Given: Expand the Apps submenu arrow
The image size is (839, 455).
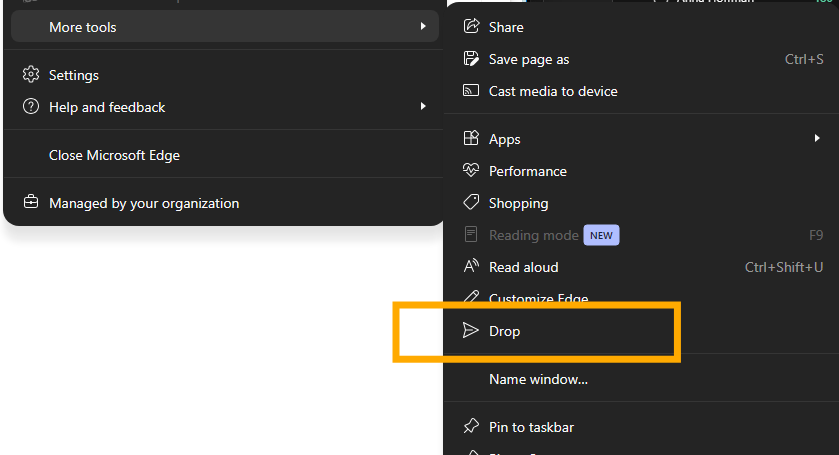Looking at the screenshot, I should [x=817, y=138].
